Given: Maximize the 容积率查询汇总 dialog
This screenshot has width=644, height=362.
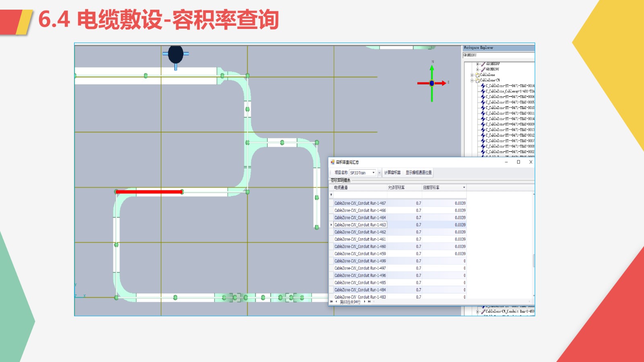Looking at the screenshot, I should 518,162.
